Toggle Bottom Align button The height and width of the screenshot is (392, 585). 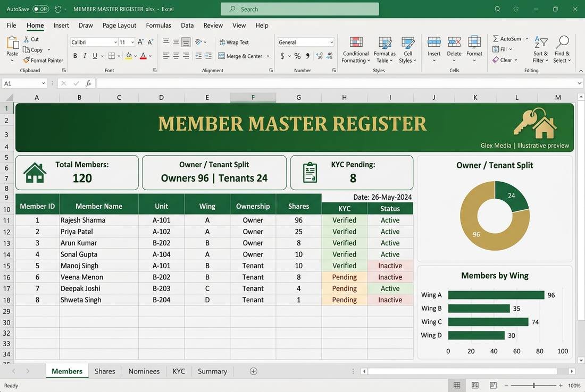186,42
